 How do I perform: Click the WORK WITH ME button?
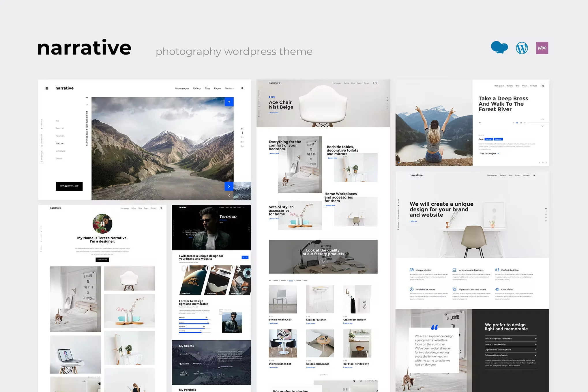point(69,185)
